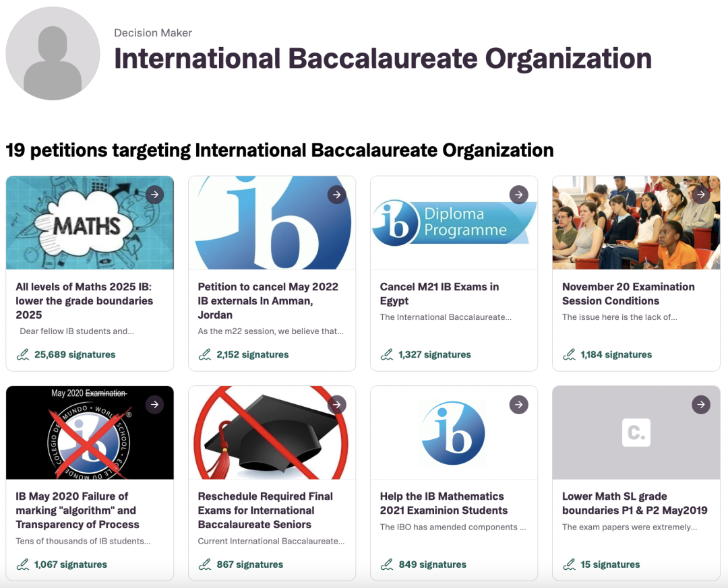The width and height of the screenshot is (728, 588).
Task: Click signature pen icon beside 1,327 signatures
Action: pos(387,354)
